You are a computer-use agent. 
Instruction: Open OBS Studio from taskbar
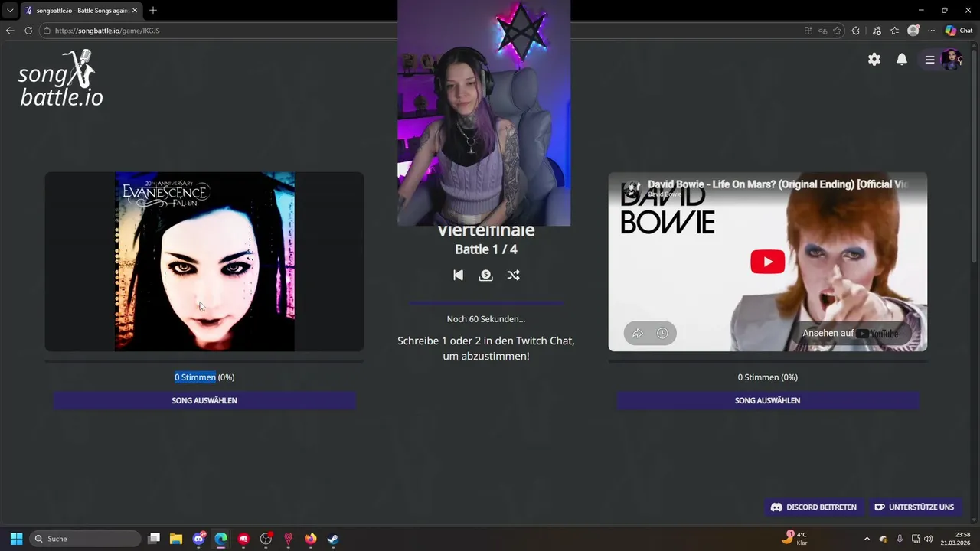pos(266,539)
